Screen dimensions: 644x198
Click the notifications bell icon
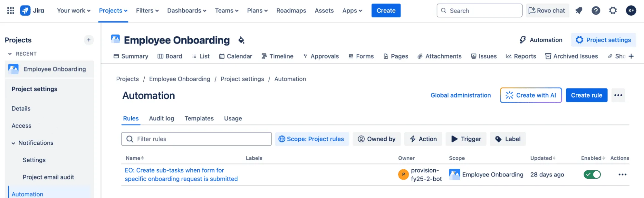click(579, 11)
